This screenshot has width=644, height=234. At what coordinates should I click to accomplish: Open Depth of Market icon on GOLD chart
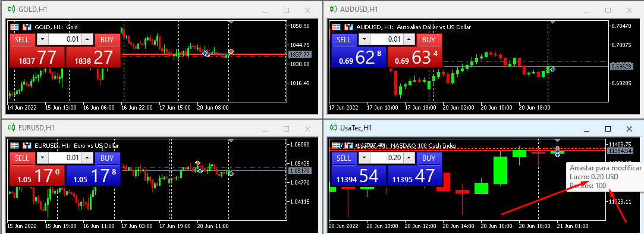pyautogui.click(x=27, y=27)
